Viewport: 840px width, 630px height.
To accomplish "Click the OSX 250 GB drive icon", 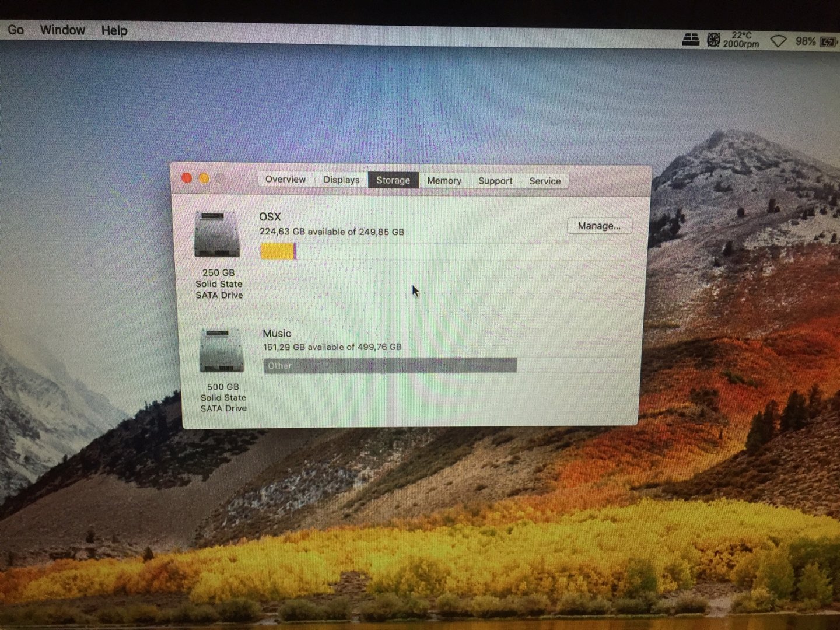I will pyautogui.click(x=217, y=235).
